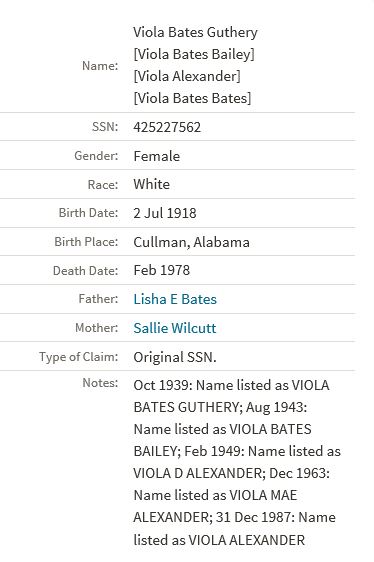Image resolution: width=374 pixels, height=562 pixels.
Task: Click the Name field label
Action: point(100,66)
